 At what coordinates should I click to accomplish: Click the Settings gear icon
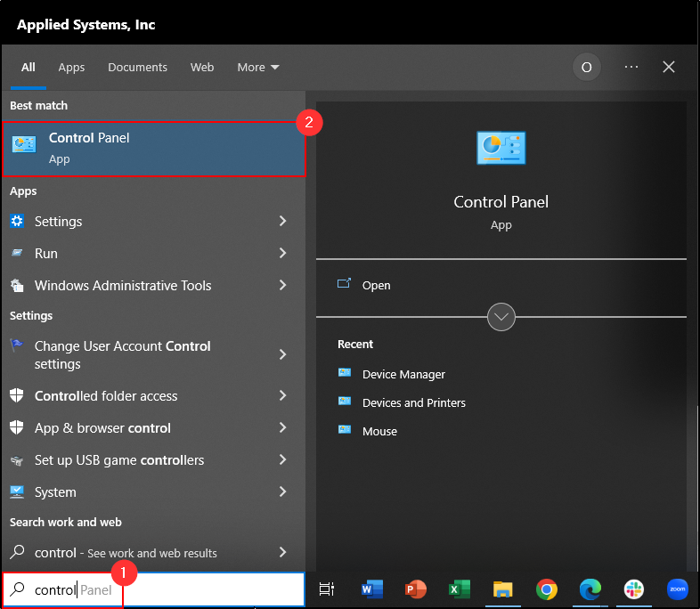point(17,221)
